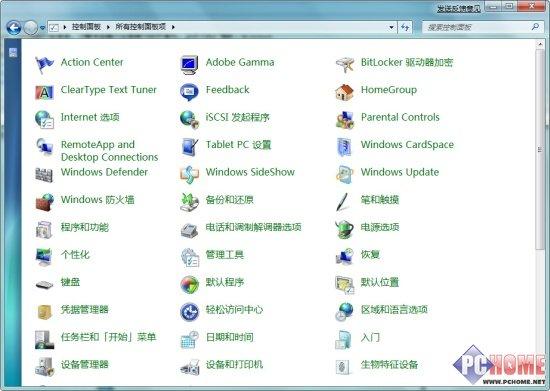Expand the arrow after 所有控制面板项 breadcrumb
Screen dimensions: 550x391
[x=173, y=27]
